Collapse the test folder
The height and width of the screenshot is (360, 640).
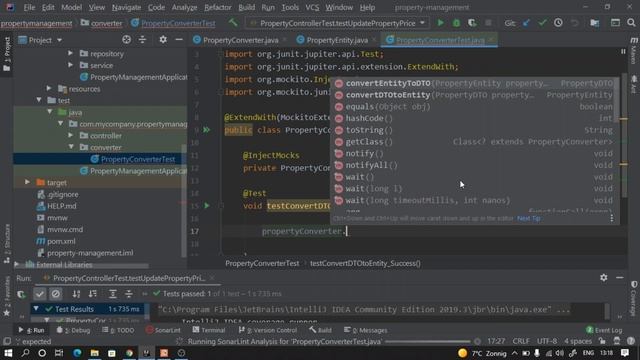(39, 100)
